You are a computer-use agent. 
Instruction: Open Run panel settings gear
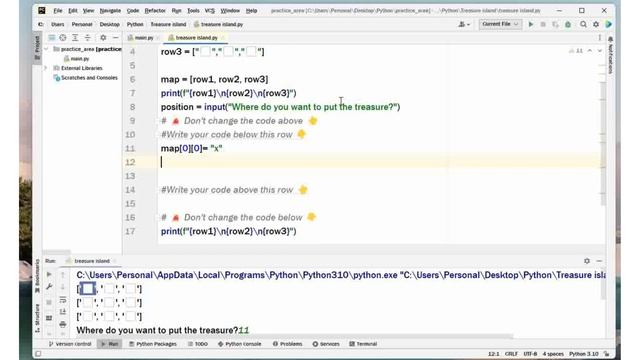587,261
